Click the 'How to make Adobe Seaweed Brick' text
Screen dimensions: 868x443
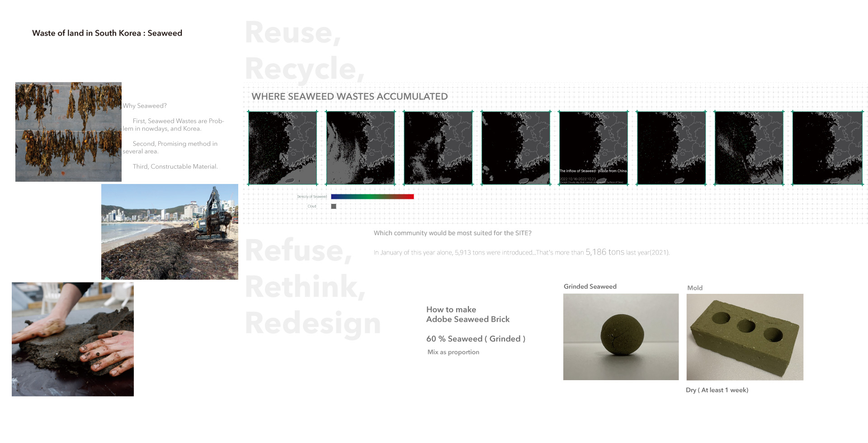[467, 314]
